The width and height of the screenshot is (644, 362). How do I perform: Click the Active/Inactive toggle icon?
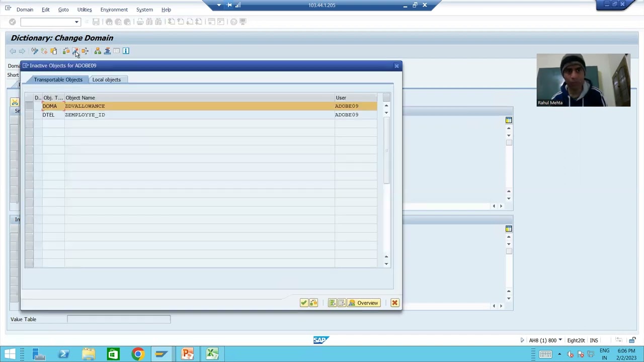pos(44,51)
